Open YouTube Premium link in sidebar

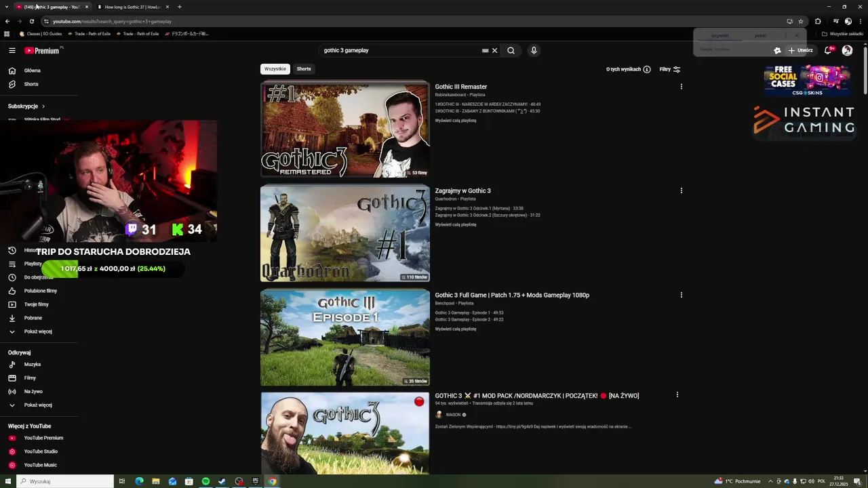tap(35, 438)
